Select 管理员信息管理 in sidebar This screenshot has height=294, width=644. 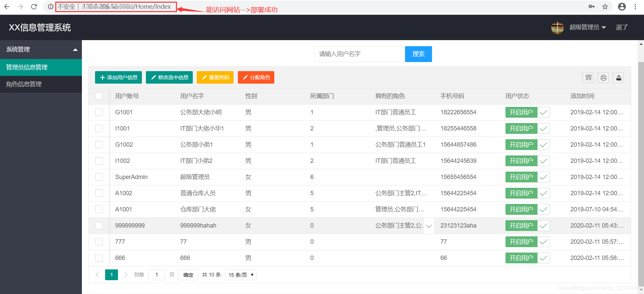pos(41,67)
